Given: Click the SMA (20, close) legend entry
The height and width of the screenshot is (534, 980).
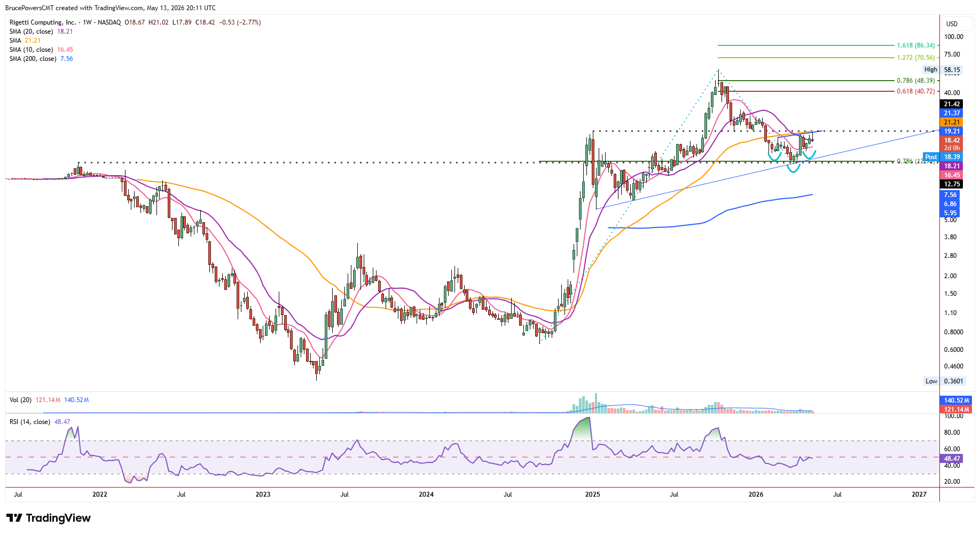Looking at the screenshot, I should point(41,32).
